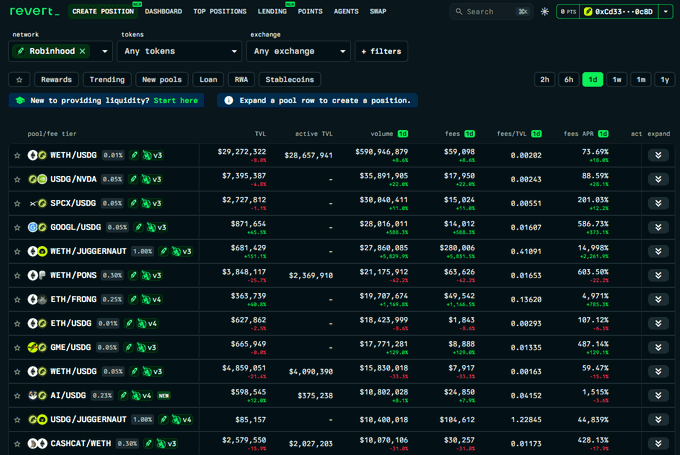Favorite the USDG/NVDA pool star
Image resolution: width=680 pixels, height=455 pixels.
(17, 180)
